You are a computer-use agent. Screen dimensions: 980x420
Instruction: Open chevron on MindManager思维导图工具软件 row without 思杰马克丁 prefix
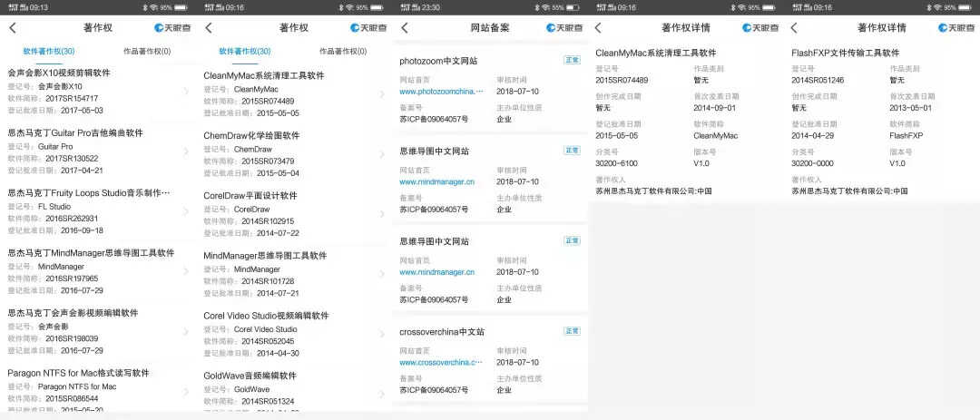382,274
